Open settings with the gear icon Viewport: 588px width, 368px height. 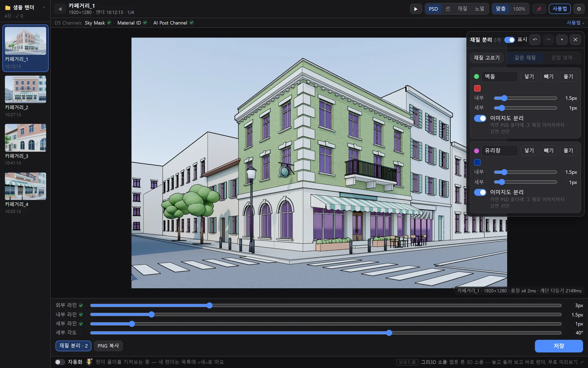click(x=579, y=9)
